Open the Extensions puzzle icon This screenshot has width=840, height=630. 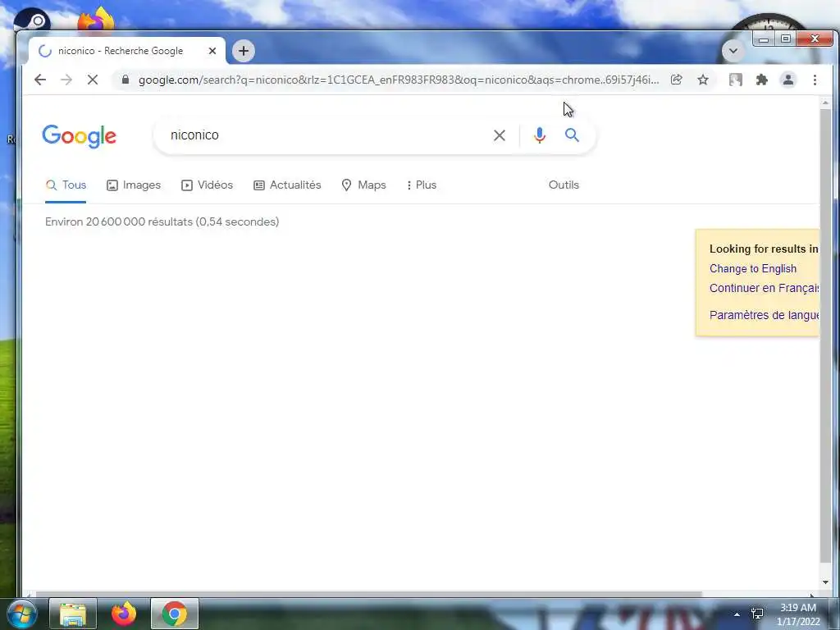click(762, 80)
